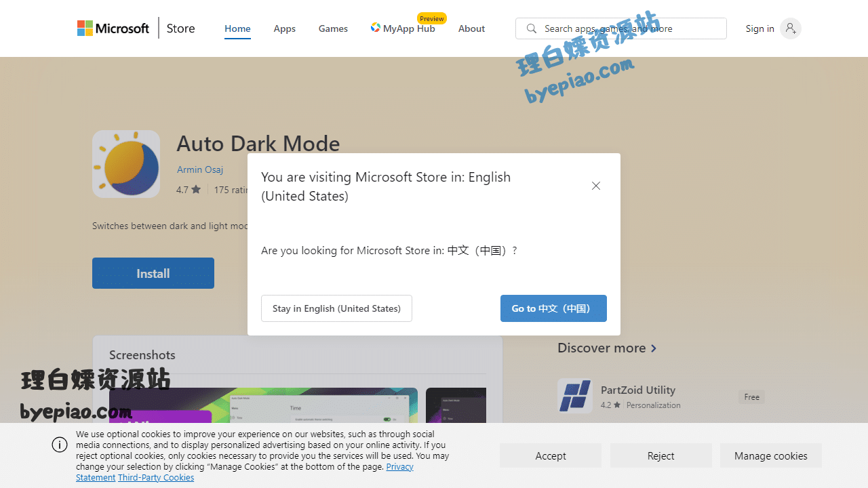Expand the Discover more chevron

pos(654,348)
